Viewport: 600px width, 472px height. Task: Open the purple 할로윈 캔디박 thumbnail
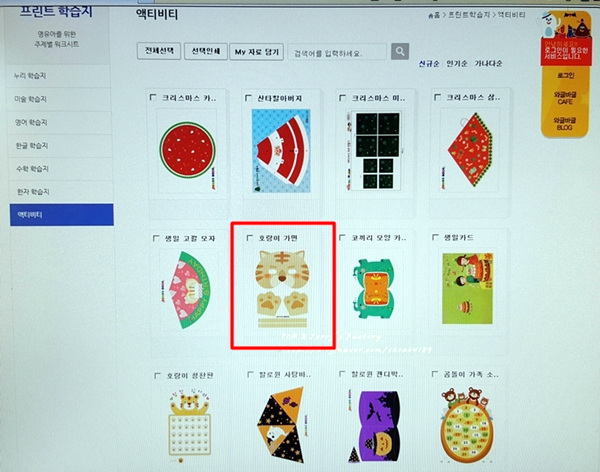tap(373, 426)
